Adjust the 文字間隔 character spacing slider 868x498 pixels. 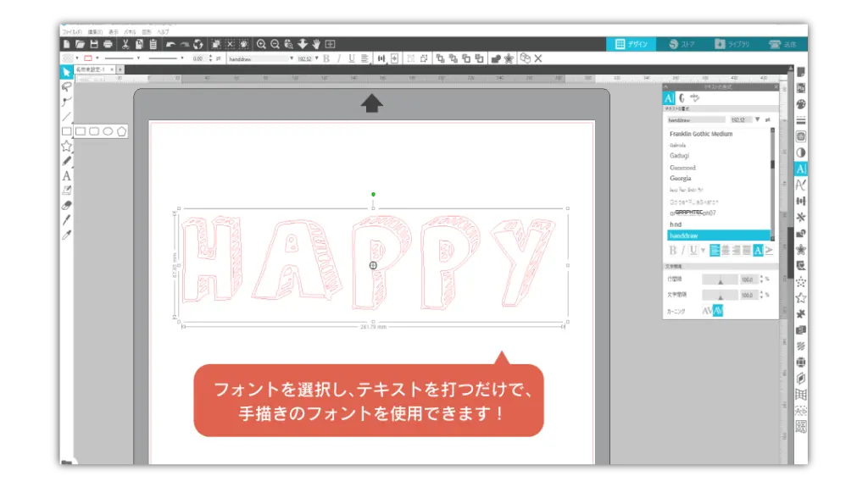(x=721, y=296)
